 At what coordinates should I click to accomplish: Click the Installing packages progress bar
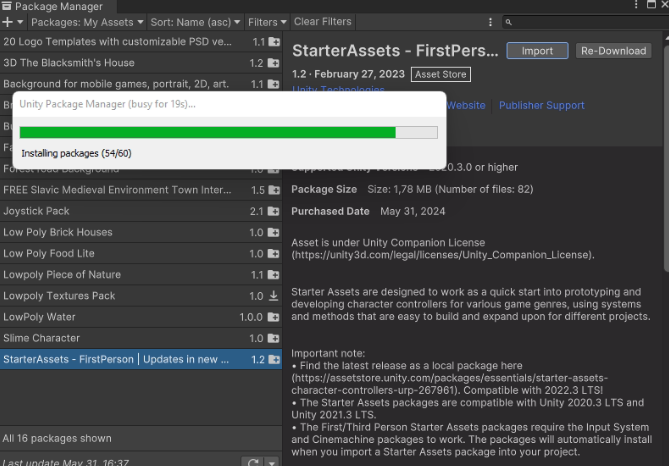[x=228, y=132]
